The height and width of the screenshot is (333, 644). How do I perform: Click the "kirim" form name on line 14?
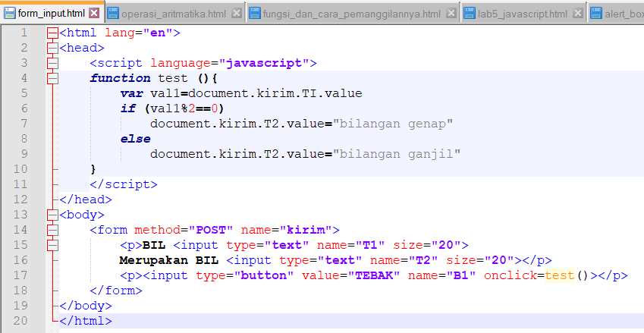click(x=306, y=230)
